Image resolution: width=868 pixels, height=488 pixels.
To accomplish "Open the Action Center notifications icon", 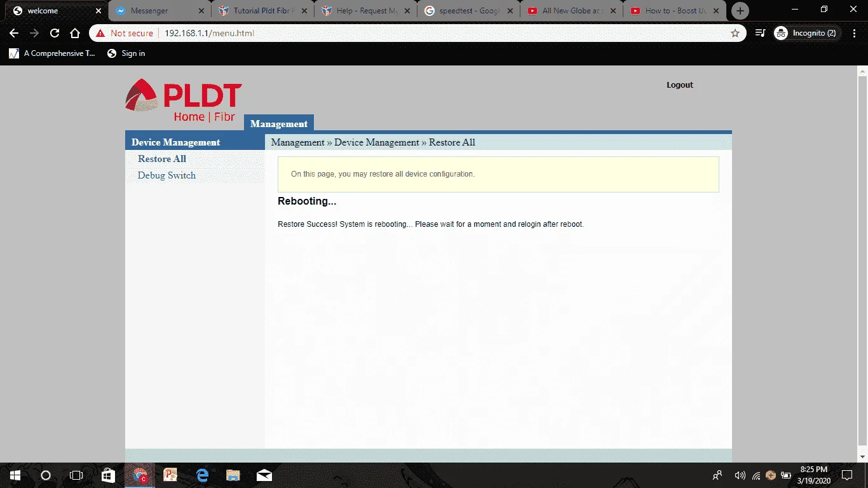I will point(847,475).
